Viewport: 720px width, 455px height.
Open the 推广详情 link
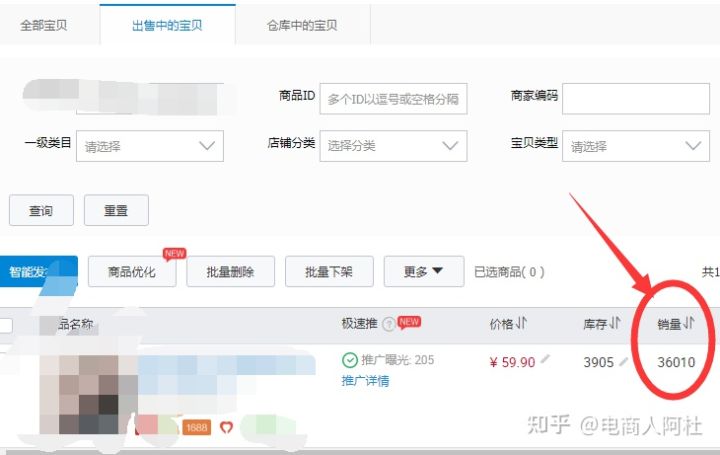click(366, 381)
